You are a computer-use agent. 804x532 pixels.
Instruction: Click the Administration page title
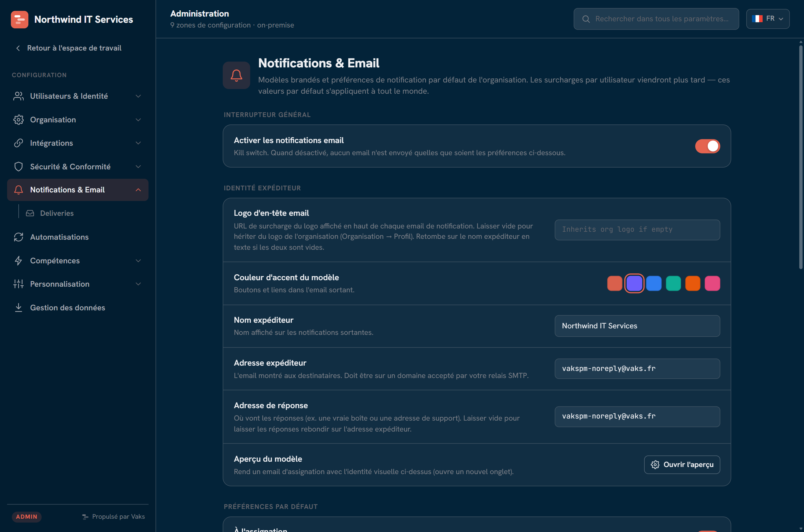point(200,14)
